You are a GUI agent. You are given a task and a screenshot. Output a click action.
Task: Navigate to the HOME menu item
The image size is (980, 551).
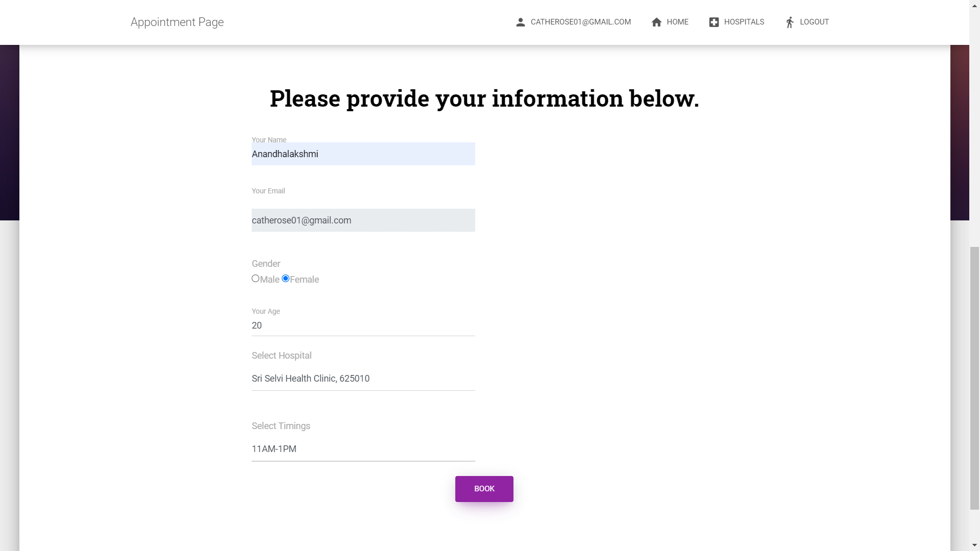[x=677, y=22]
